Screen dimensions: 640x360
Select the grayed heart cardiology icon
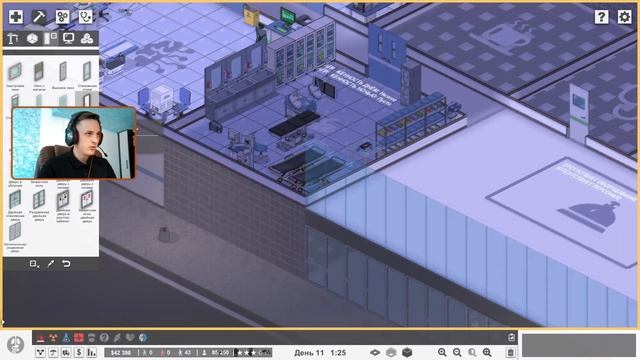coord(130,338)
